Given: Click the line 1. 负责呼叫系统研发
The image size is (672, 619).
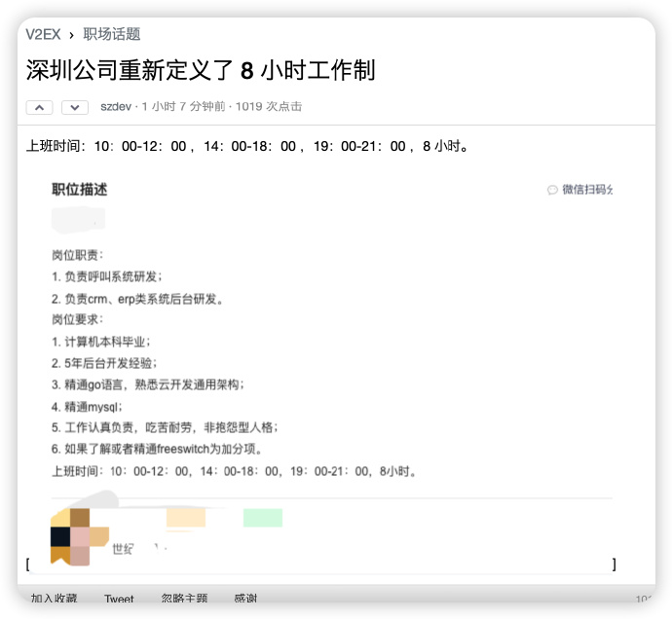Looking at the screenshot, I should point(107,276).
